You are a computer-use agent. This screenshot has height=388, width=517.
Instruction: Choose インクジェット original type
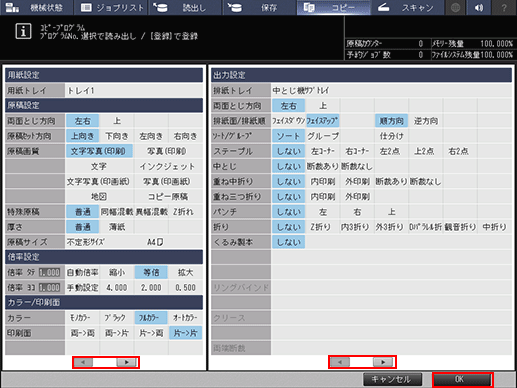point(168,166)
